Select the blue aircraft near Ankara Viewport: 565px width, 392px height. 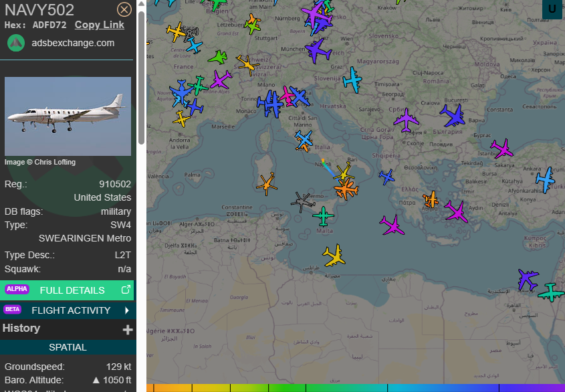click(x=545, y=179)
